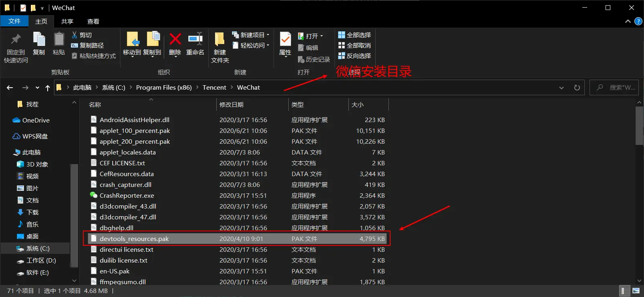Open the File (文件) tab
The width and height of the screenshot is (644, 297).
[14, 21]
